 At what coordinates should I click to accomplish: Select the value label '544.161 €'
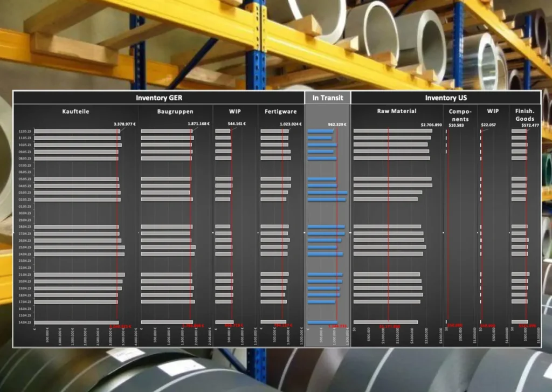click(x=237, y=123)
